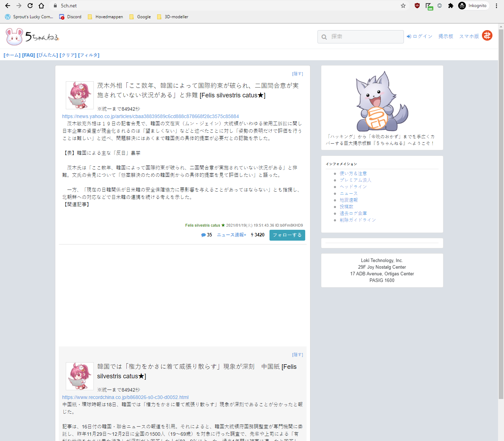Screen dimensions: 504x441
Task: Go to browser home page icon
Action: click(x=42, y=6)
